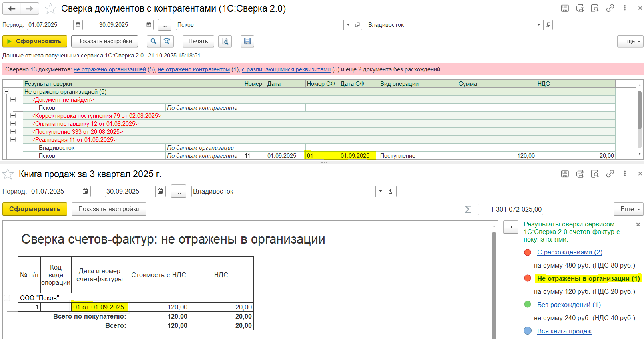Expand 'Оплата поставщику 12 от 01.08.2025' row
The width and height of the screenshot is (644, 339).
tap(13, 124)
